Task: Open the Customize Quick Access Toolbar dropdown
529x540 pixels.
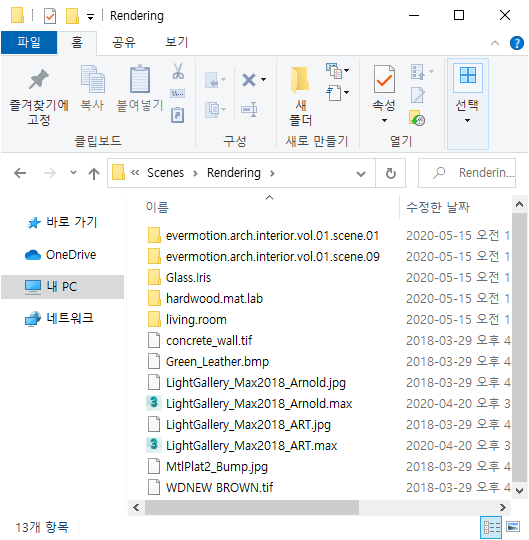Action: (90, 17)
